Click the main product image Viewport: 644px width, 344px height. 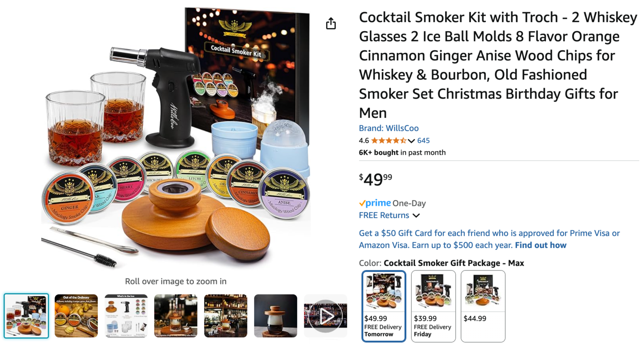[176, 138]
